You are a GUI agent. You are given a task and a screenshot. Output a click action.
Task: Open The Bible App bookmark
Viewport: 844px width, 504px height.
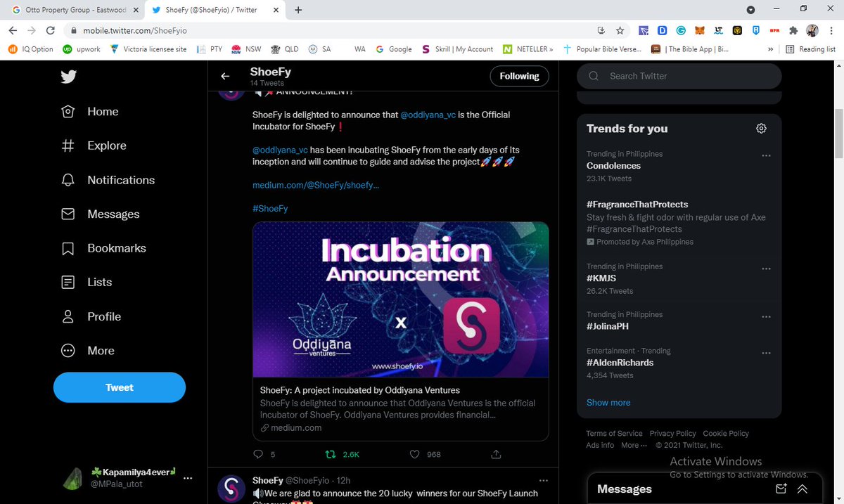point(690,49)
